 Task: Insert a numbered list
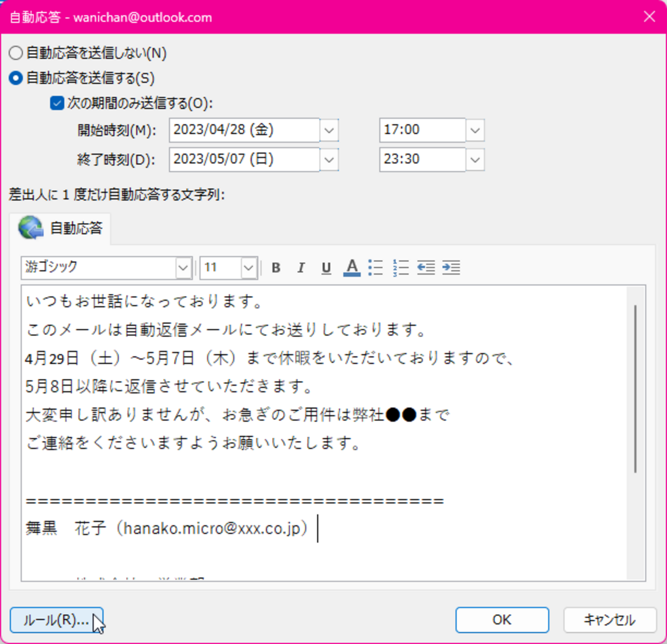(401, 267)
